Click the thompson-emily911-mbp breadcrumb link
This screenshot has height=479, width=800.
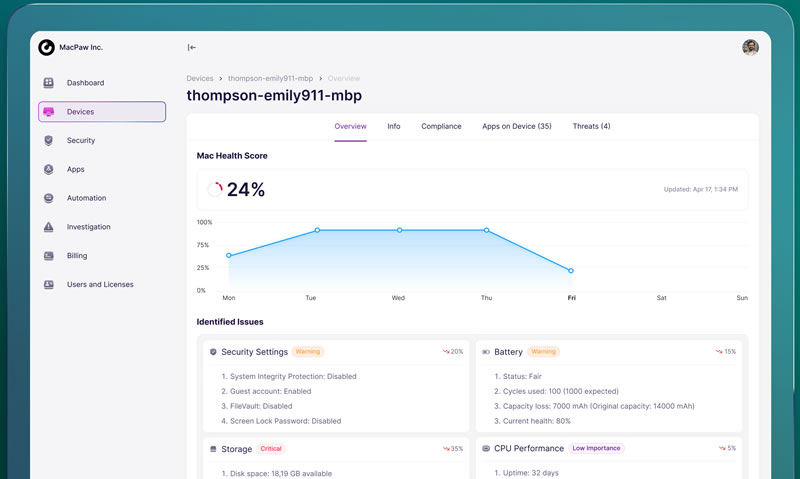pos(270,79)
